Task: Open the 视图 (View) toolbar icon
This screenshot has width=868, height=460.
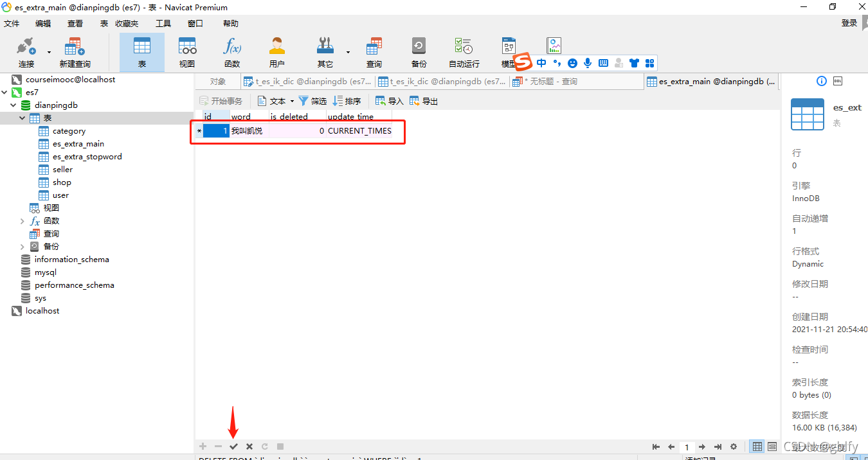Action: pyautogui.click(x=187, y=52)
